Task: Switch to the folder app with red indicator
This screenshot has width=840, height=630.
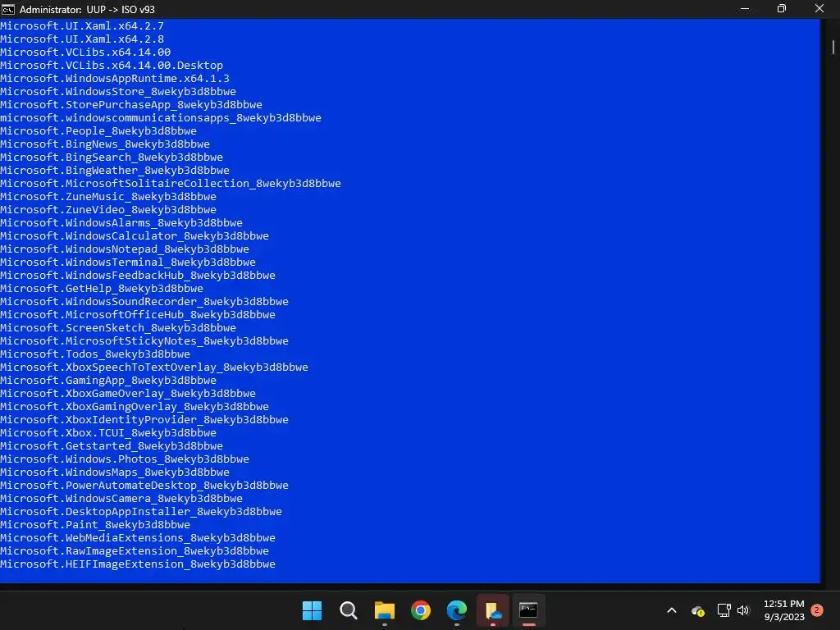Action: (x=493, y=610)
